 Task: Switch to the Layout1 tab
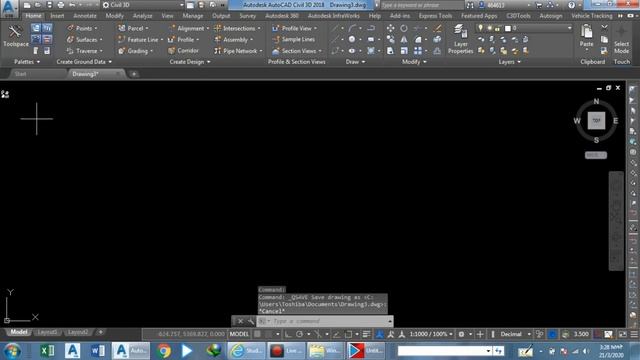click(47, 332)
